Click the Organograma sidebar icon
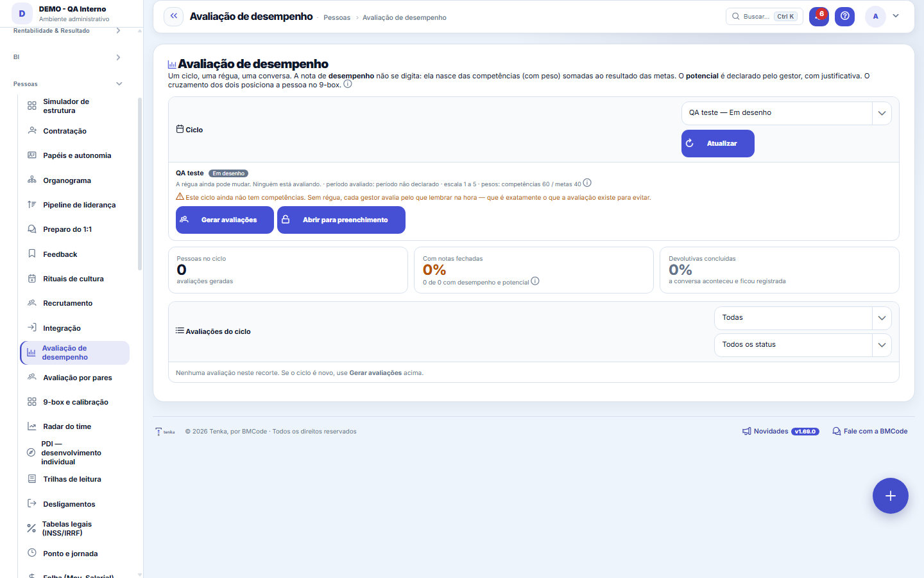 click(31, 180)
